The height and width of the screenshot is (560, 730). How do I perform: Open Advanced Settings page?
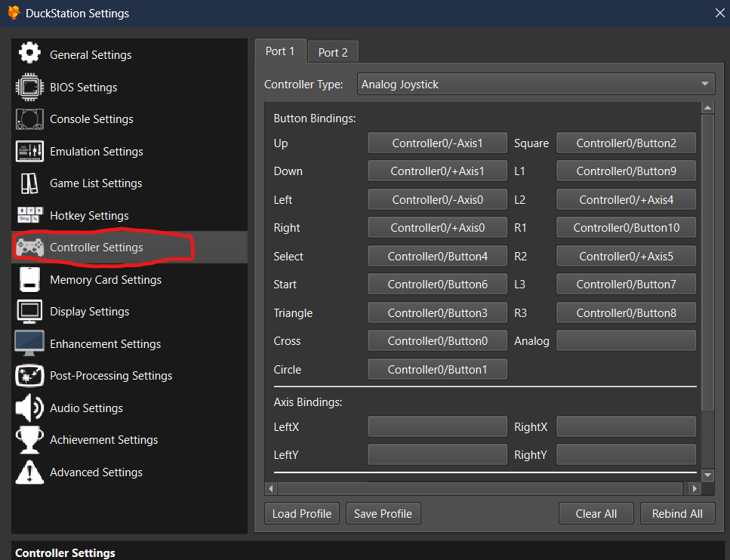129,472
